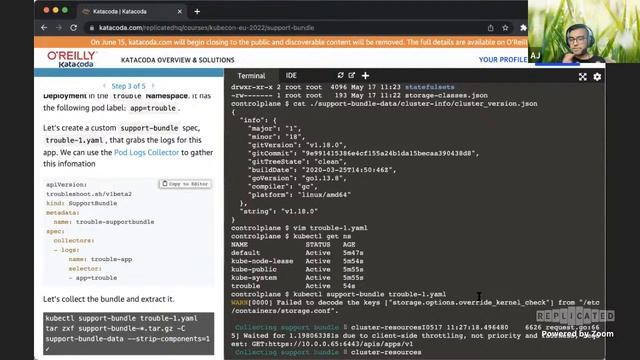Click the 'gitVersion' line in JSON output
Viewport: 640px width, 360px height.
click(x=297, y=145)
